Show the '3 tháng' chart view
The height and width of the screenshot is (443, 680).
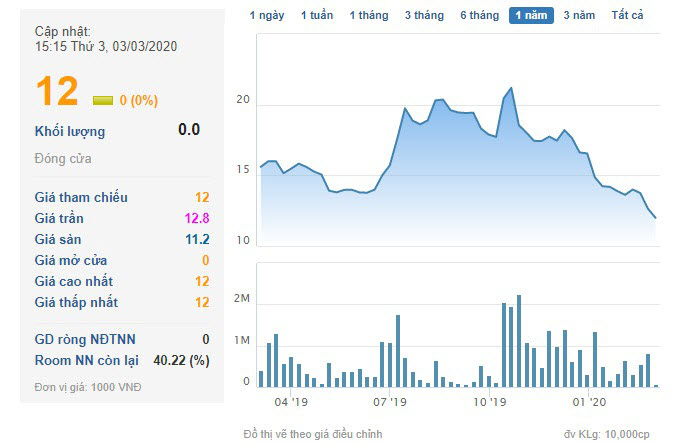424,15
